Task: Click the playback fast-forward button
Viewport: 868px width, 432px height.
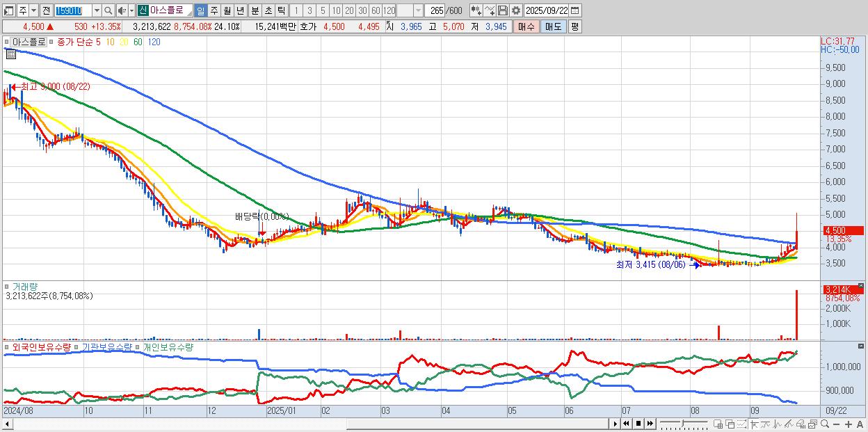Action: [650, 424]
